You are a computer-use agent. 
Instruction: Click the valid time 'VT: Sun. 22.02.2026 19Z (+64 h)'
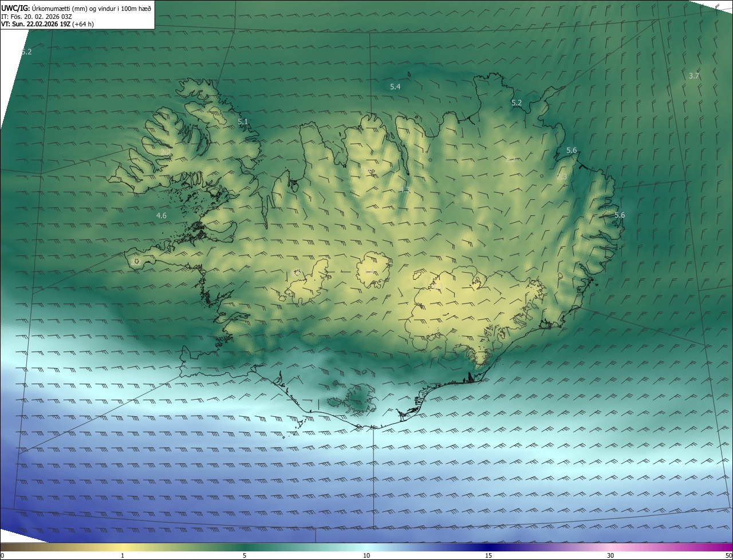[x=48, y=24]
